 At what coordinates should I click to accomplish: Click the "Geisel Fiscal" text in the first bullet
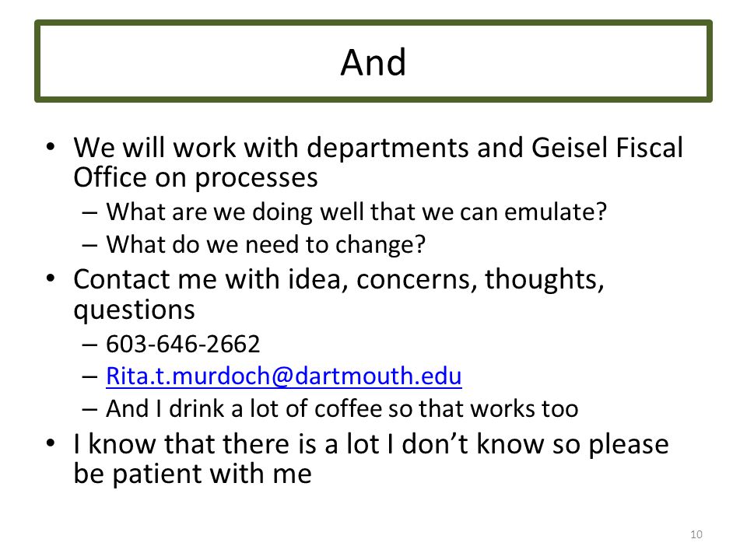coord(607,147)
